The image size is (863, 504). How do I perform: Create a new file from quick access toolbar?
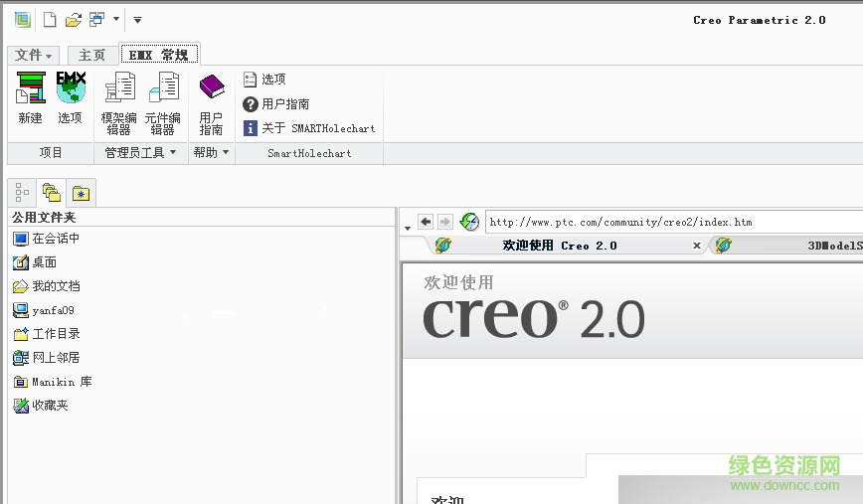pos(50,20)
